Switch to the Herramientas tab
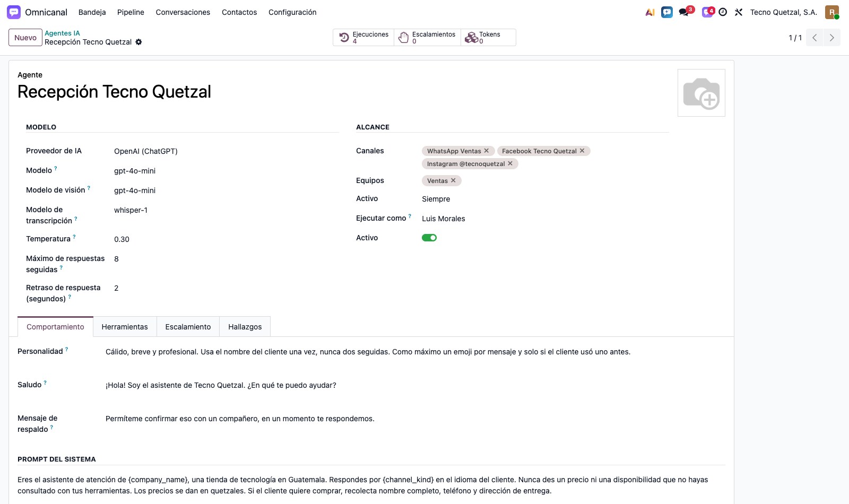The width and height of the screenshot is (849, 504). coord(125,327)
